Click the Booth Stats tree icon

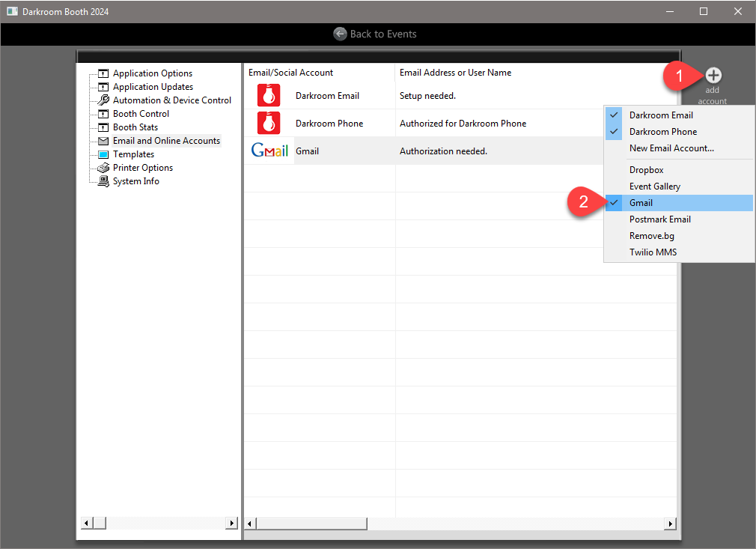[x=103, y=127]
